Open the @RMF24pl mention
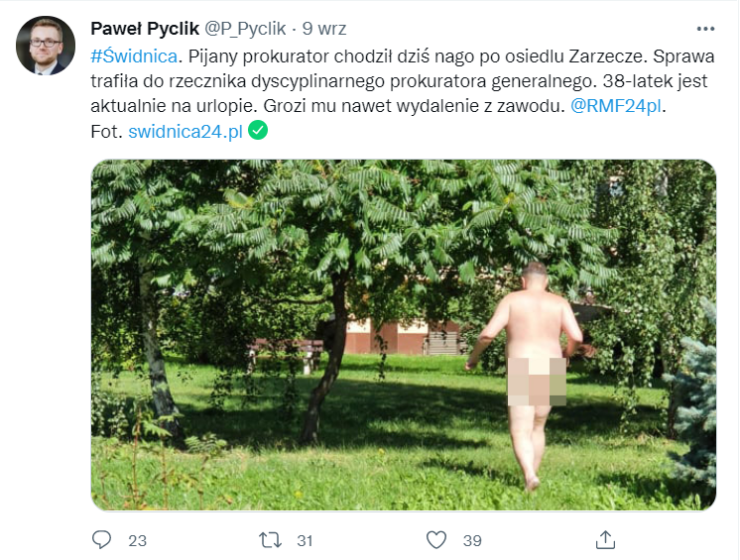The image size is (740, 560). pos(616,106)
